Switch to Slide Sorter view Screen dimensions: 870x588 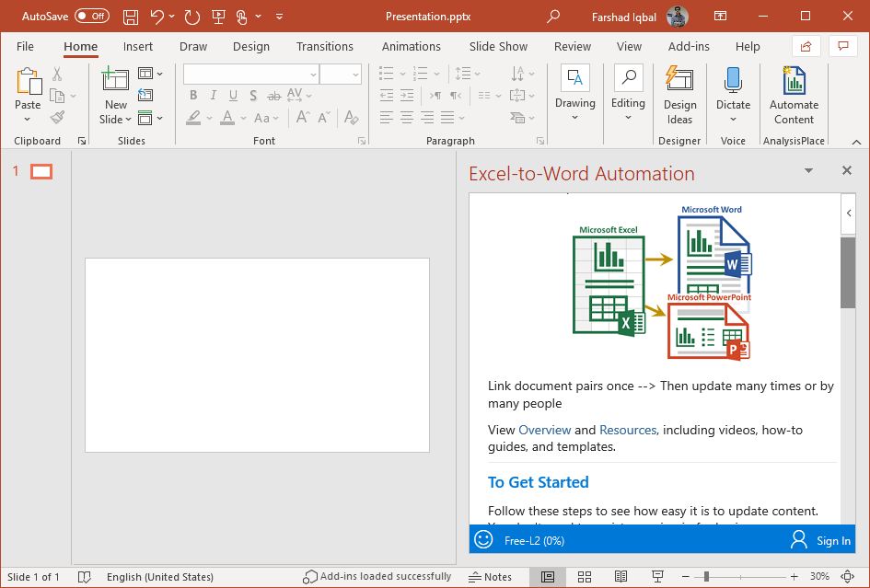tap(585, 577)
